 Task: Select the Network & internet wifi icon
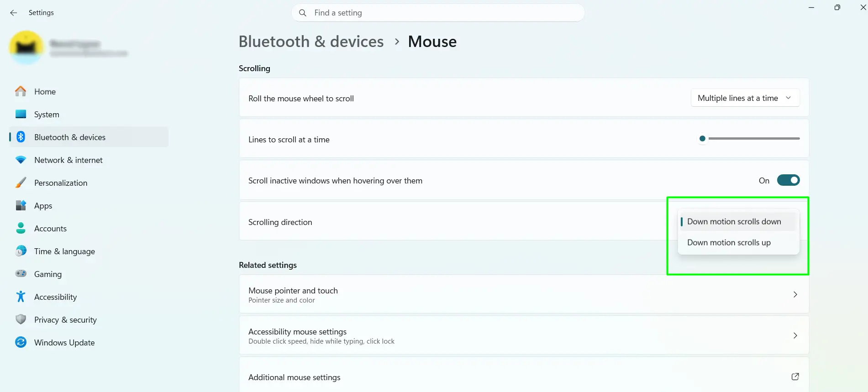[x=21, y=160]
